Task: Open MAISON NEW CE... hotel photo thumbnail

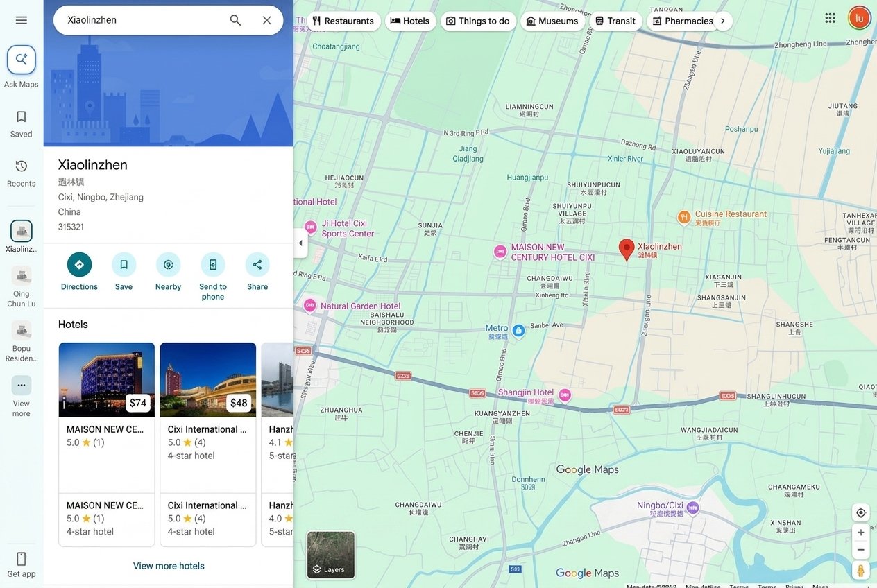Action: tap(106, 380)
